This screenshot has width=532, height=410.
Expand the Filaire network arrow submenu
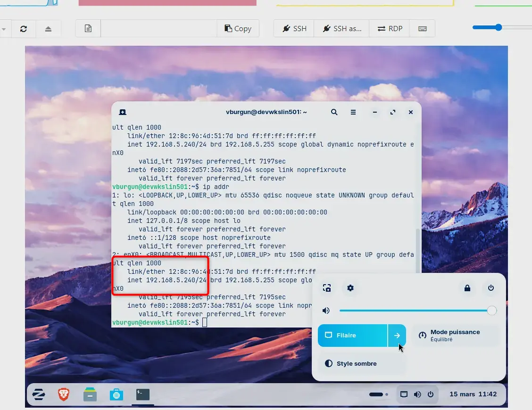click(397, 336)
